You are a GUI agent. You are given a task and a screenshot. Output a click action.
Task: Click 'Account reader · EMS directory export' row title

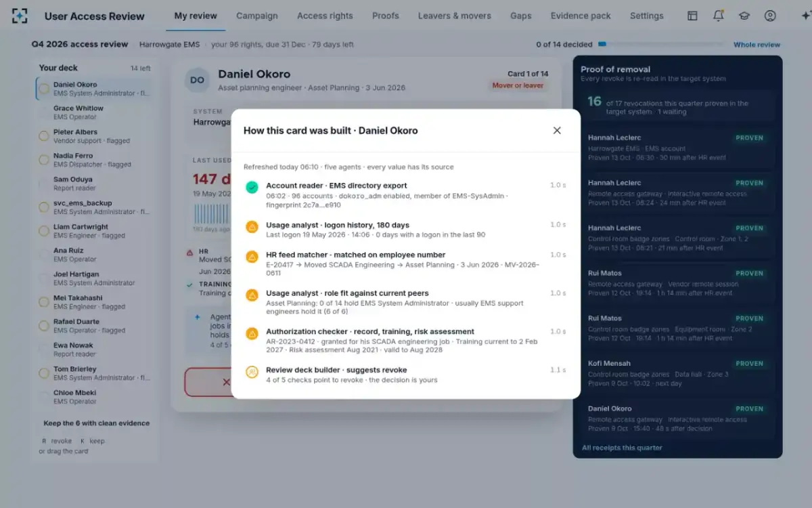coord(336,186)
